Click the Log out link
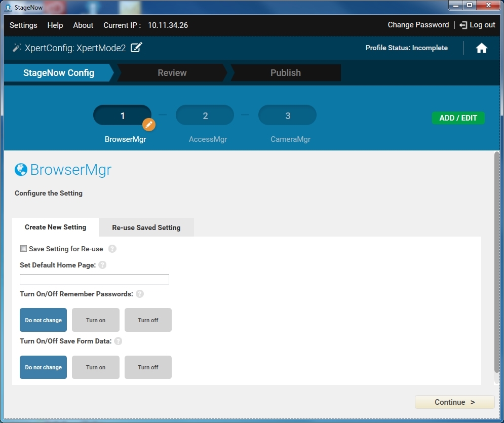The width and height of the screenshot is (504, 423). coord(477,25)
